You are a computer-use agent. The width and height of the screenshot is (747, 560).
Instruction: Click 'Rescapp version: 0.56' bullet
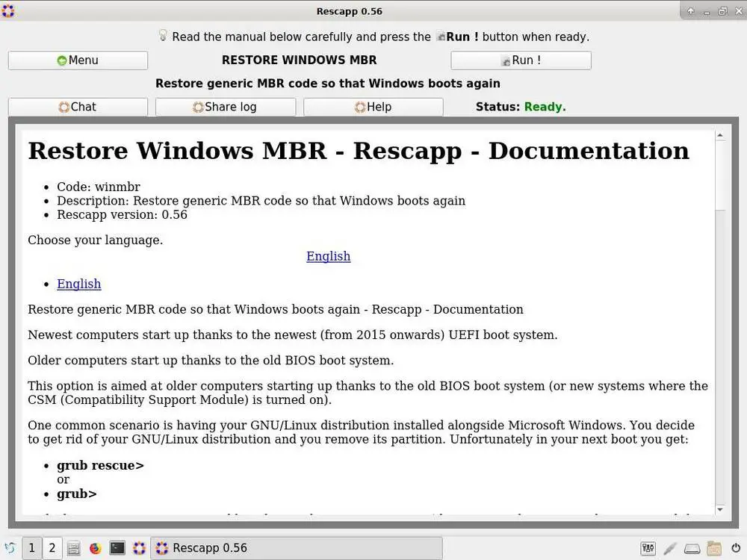(122, 214)
